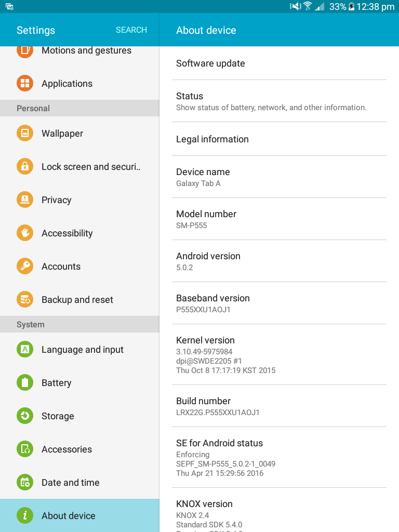
Task: Tap the Backup and reset icon
Action: [x=25, y=300]
